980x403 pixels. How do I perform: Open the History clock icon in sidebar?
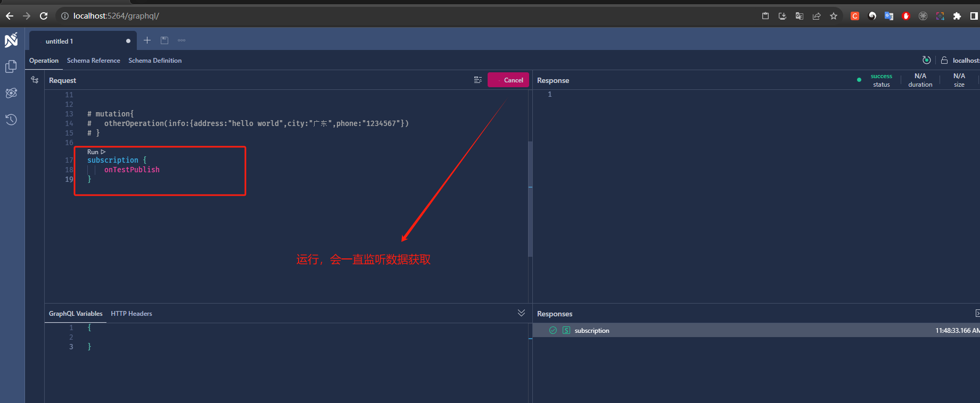click(11, 120)
